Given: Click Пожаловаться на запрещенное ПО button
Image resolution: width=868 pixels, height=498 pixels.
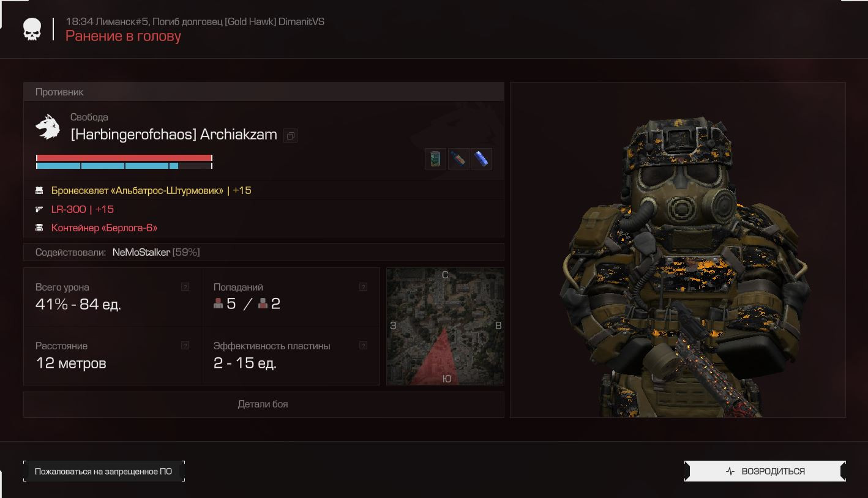Looking at the screenshot, I should pyautogui.click(x=104, y=471).
